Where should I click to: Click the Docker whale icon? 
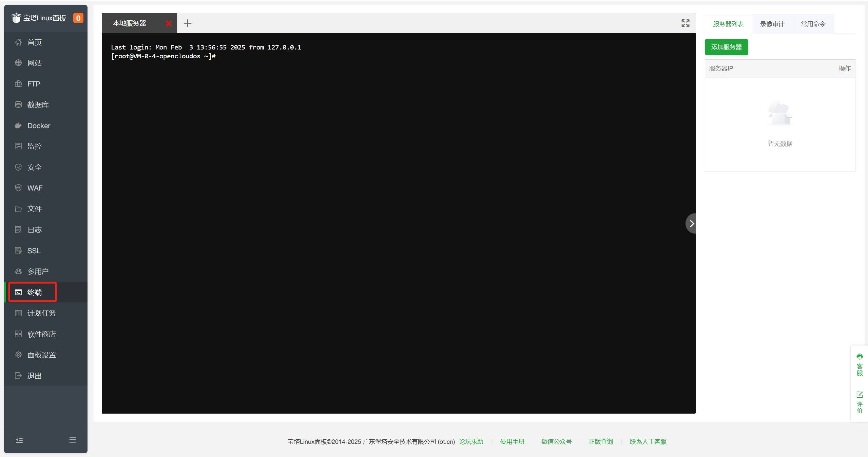point(18,125)
